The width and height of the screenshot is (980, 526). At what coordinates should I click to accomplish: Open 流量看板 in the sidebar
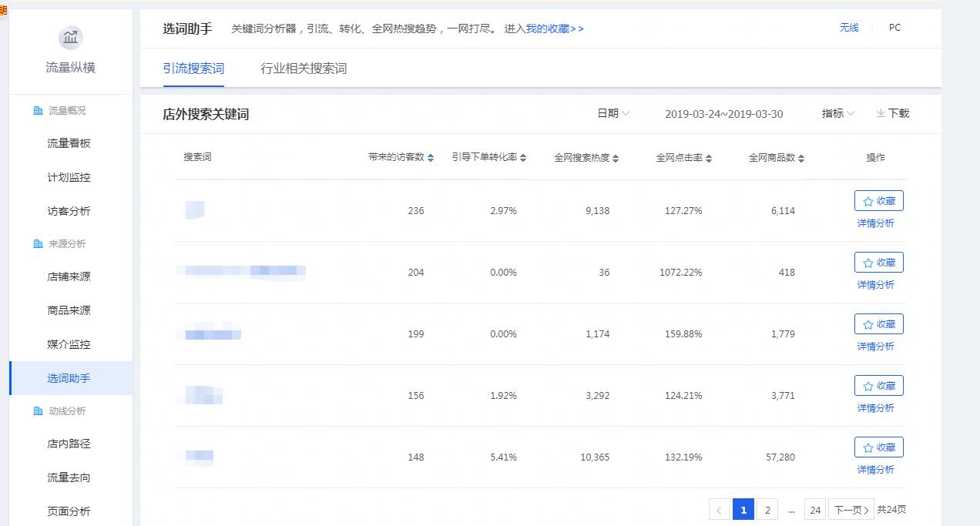tap(69, 143)
